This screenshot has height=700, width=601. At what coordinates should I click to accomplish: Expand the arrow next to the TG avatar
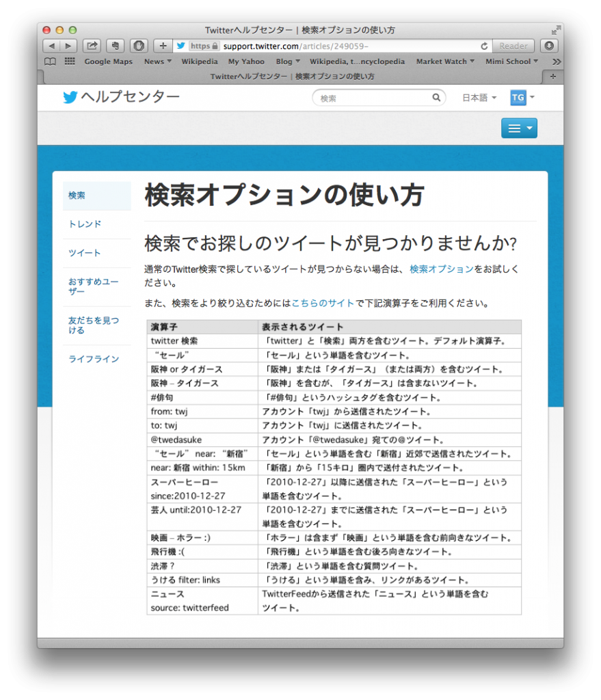[532, 97]
